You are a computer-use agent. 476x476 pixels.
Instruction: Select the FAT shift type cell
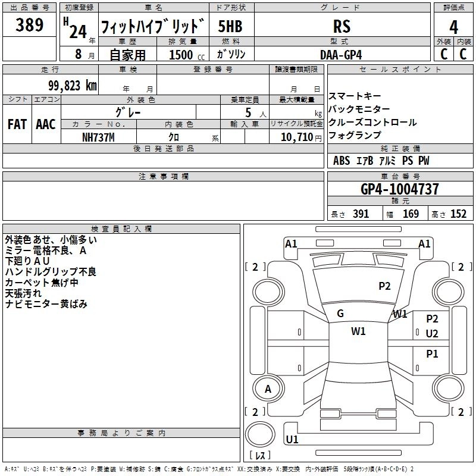[x=17, y=124]
